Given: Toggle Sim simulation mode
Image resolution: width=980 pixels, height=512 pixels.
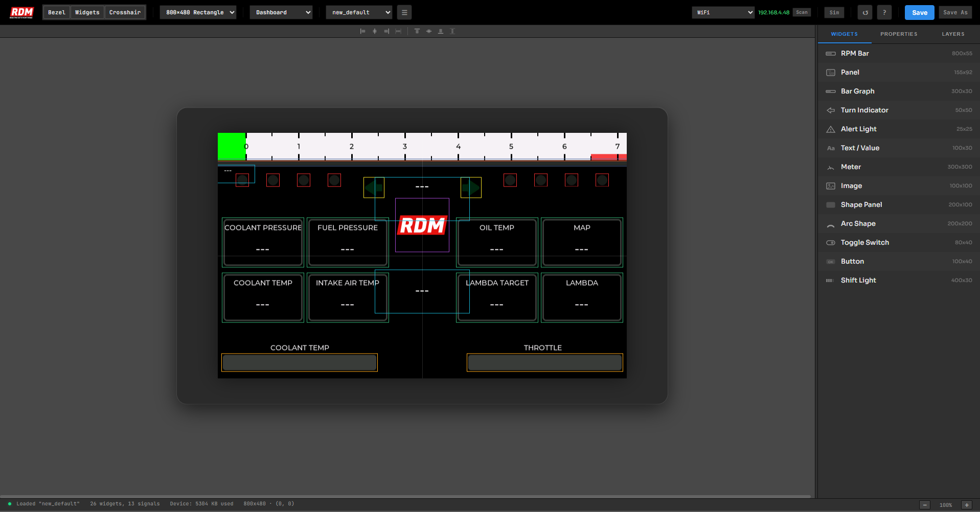Looking at the screenshot, I should (834, 12).
